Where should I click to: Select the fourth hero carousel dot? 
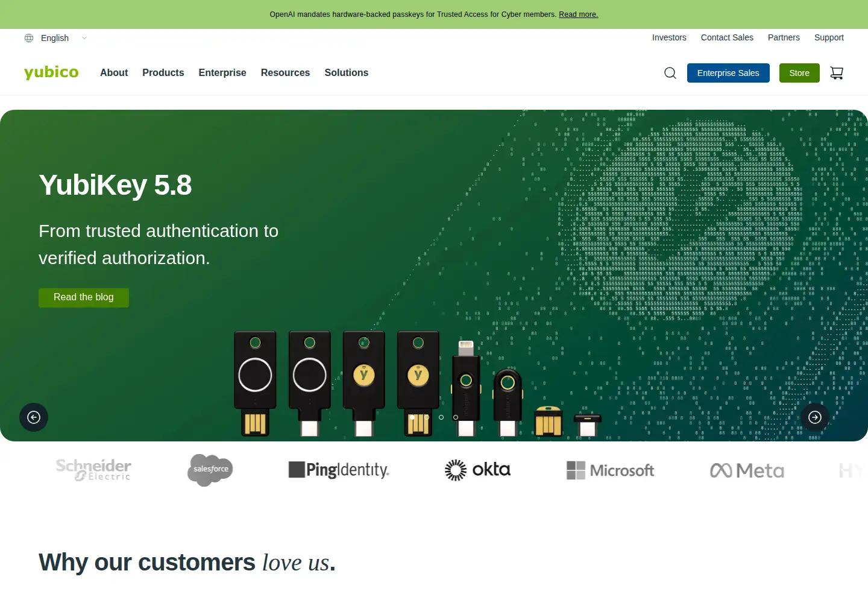coord(456,417)
